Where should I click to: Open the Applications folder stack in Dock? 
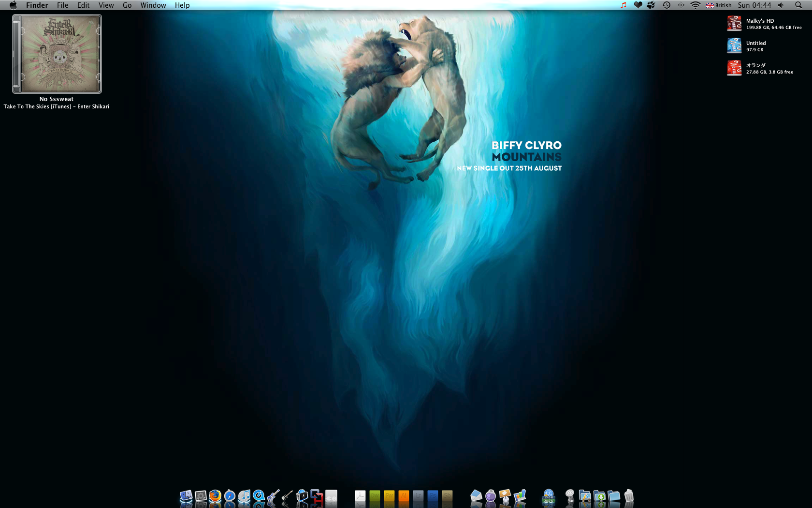tap(585, 496)
